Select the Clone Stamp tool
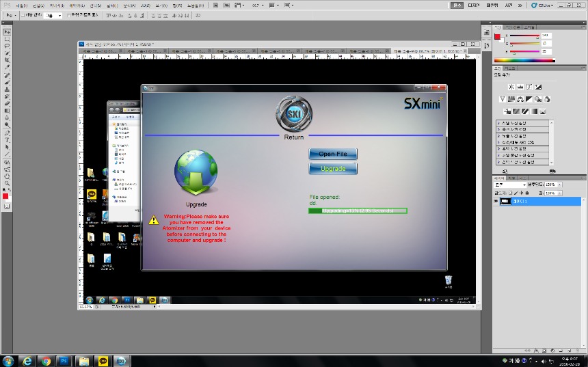Screen dimensions: 588x367 click(7, 90)
